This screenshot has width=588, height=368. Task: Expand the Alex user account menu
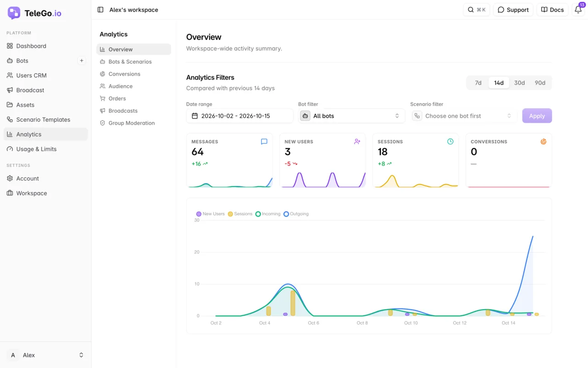(x=46, y=355)
